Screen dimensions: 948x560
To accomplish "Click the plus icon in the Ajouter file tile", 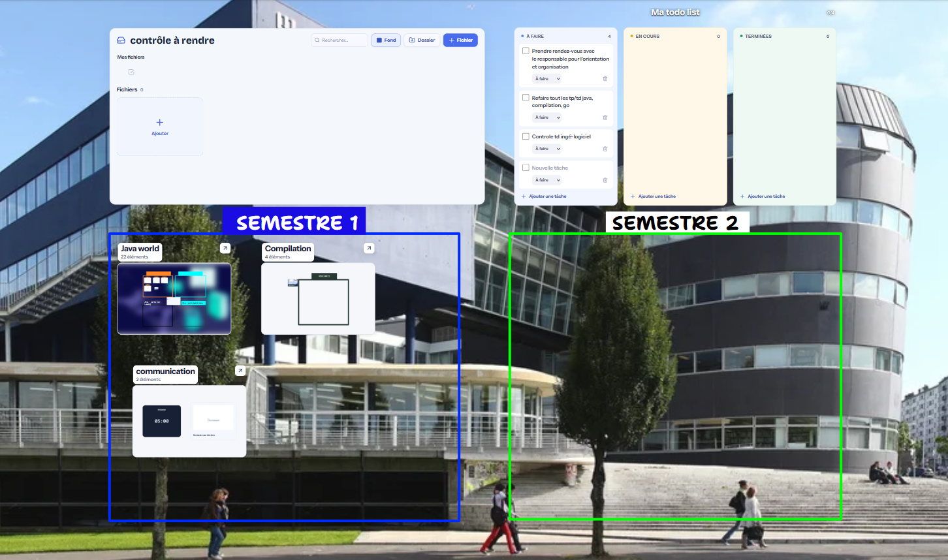I will point(160,122).
